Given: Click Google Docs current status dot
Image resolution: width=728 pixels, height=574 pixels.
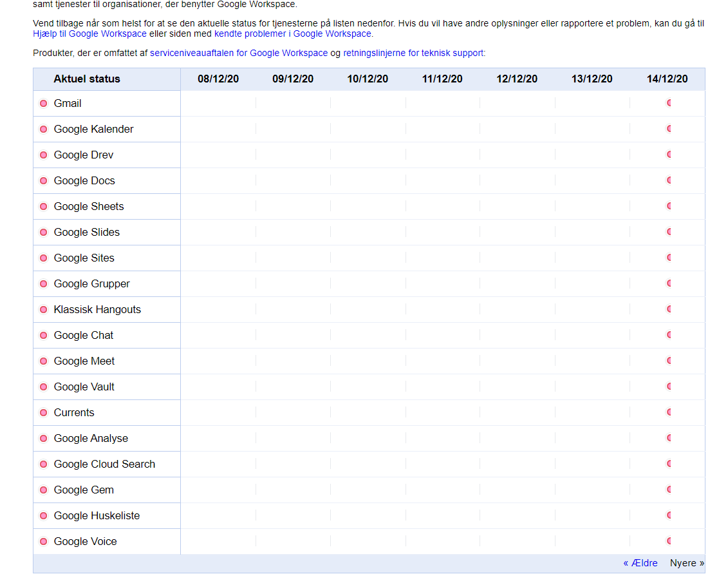Looking at the screenshot, I should (x=44, y=181).
